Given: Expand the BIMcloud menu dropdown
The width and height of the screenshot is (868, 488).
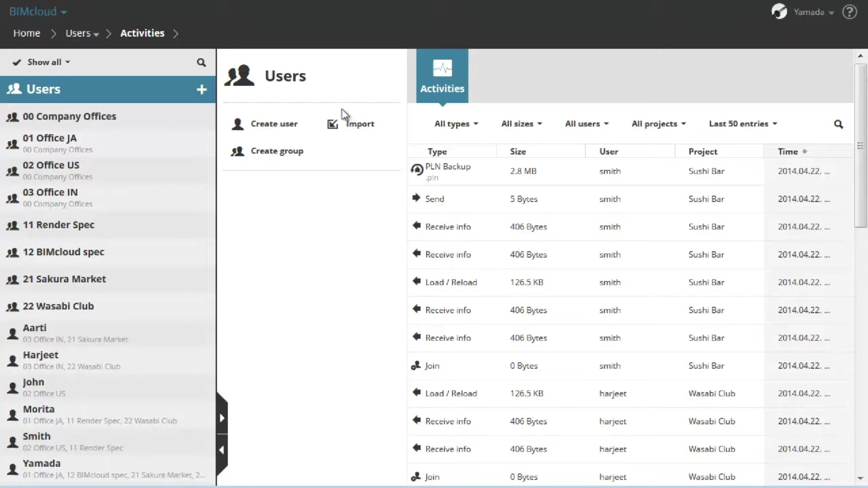Looking at the screenshot, I should (x=38, y=12).
